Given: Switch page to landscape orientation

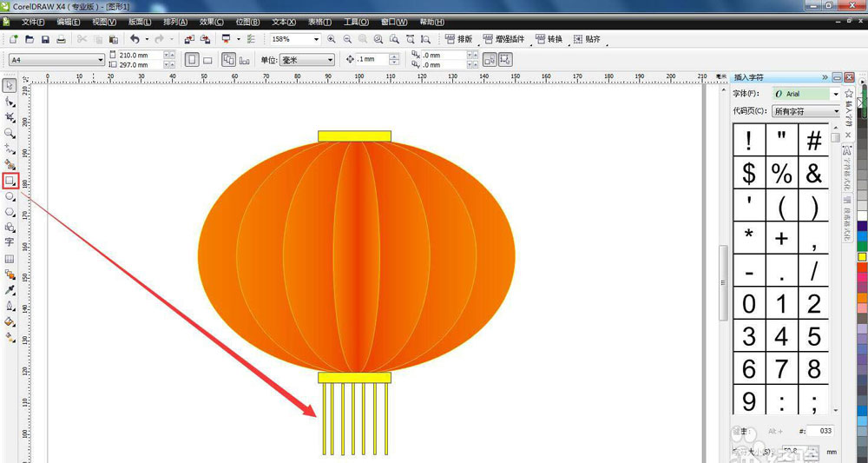Looking at the screenshot, I should pyautogui.click(x=208, y=59).
